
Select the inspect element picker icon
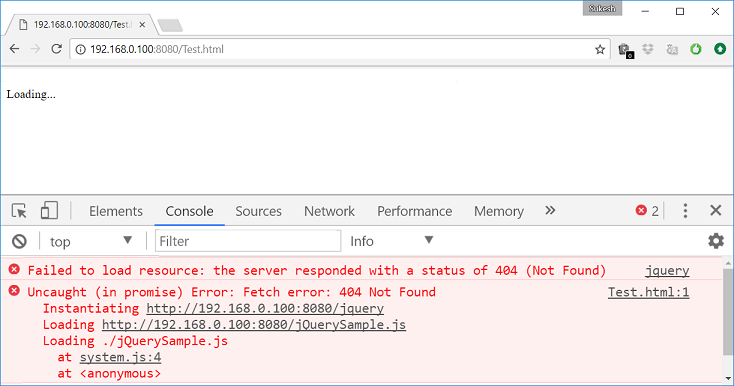point(19,211)
